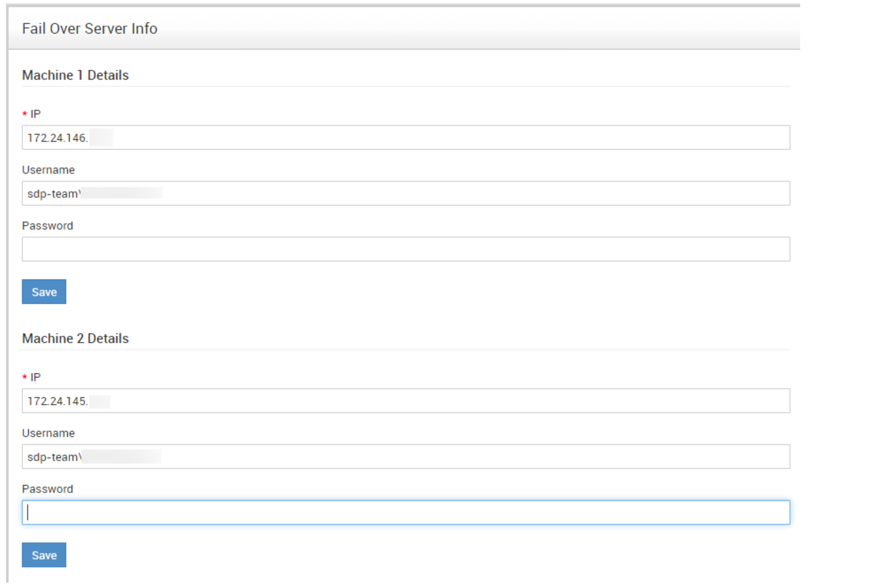Viewport: 870px width, 588px height.
Task: Click the Password label under Machine 2
Action: [47, 489]
